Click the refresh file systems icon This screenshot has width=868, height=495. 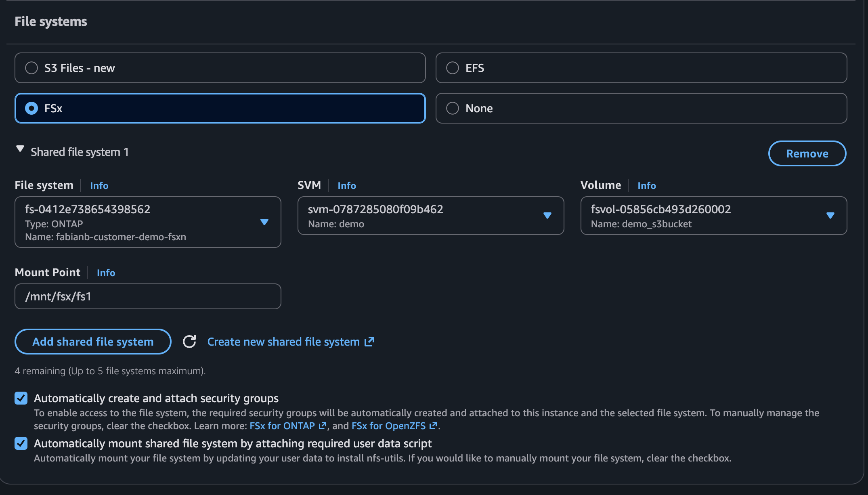[x=189, y=342]
